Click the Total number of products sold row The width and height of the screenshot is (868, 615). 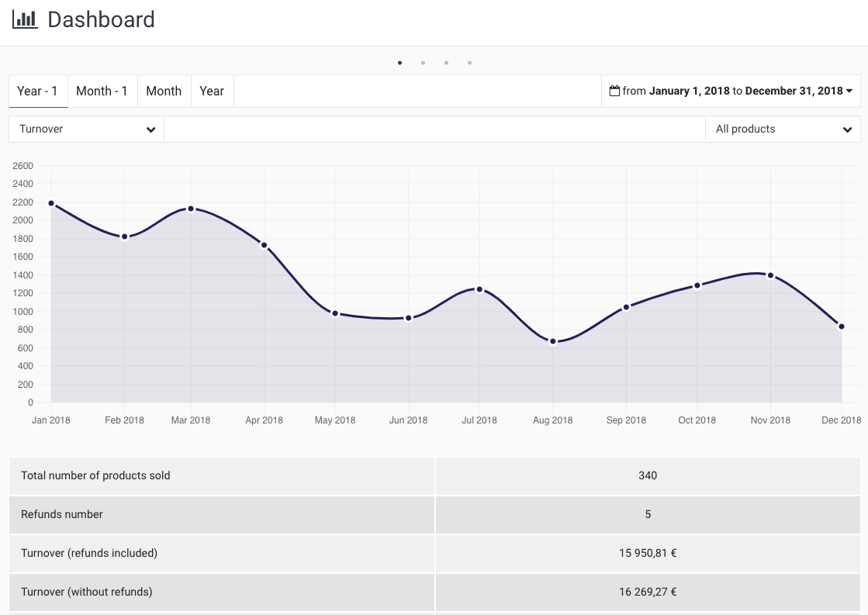pos(434,475)
